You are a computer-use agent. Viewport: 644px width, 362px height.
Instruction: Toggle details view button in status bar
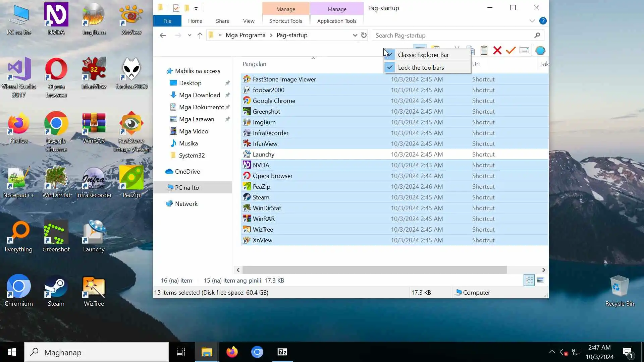pos(529,280)
